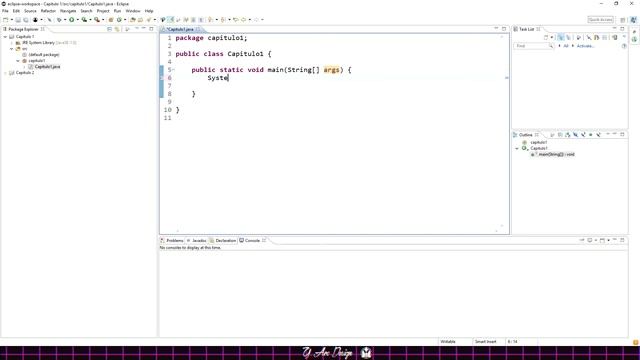The height and width of the screenshot is (360, 640).
Task: Toggle Scheduled view icon in Task List
Action: click(x=568, y=38)
